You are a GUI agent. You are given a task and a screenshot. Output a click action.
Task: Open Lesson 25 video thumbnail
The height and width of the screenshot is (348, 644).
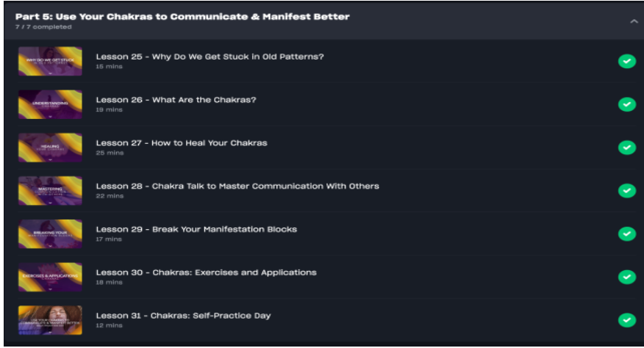click(50, 62)
